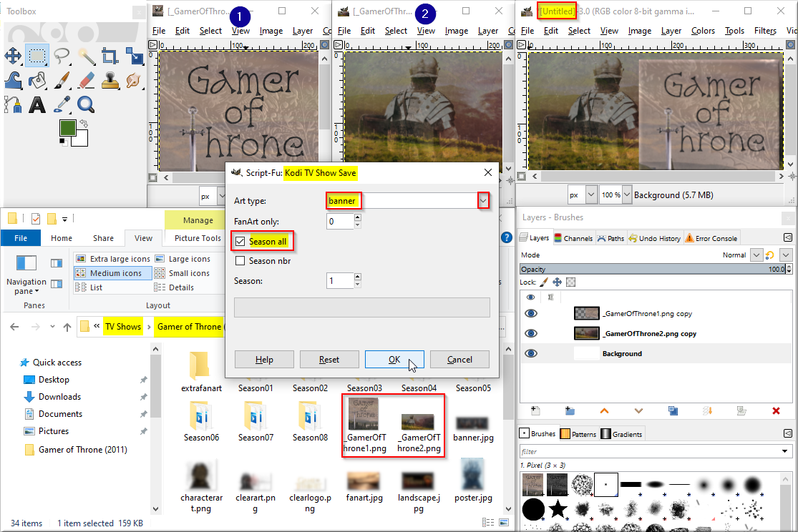This screenshot has height=532, width=798.
Task: Open the zoom percent dropdown next to 100 %
Action: click(627, 194)
